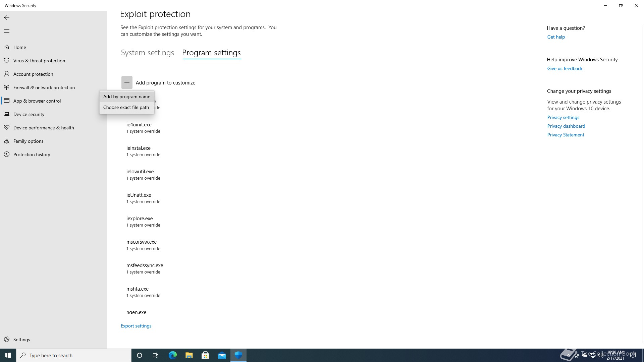
Task: Select Choose exact file path option
Action: [x=126, y=107]
